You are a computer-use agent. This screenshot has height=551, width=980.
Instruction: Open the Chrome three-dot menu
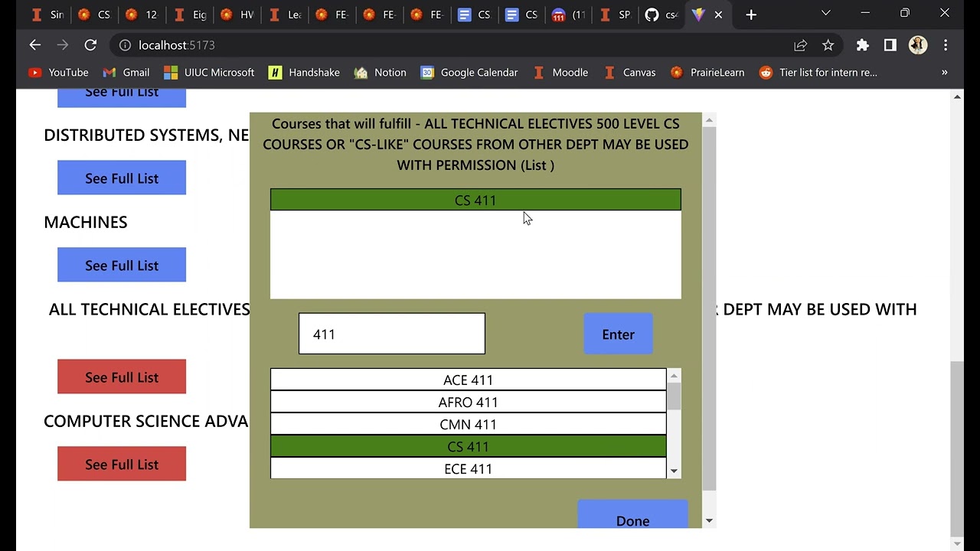click(x=946, y=45)
